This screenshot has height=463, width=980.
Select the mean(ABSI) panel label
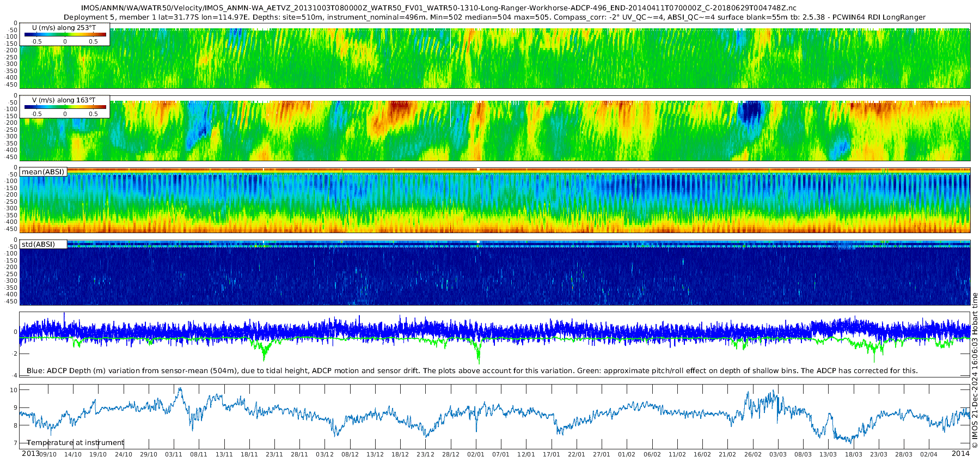(43, 172)
